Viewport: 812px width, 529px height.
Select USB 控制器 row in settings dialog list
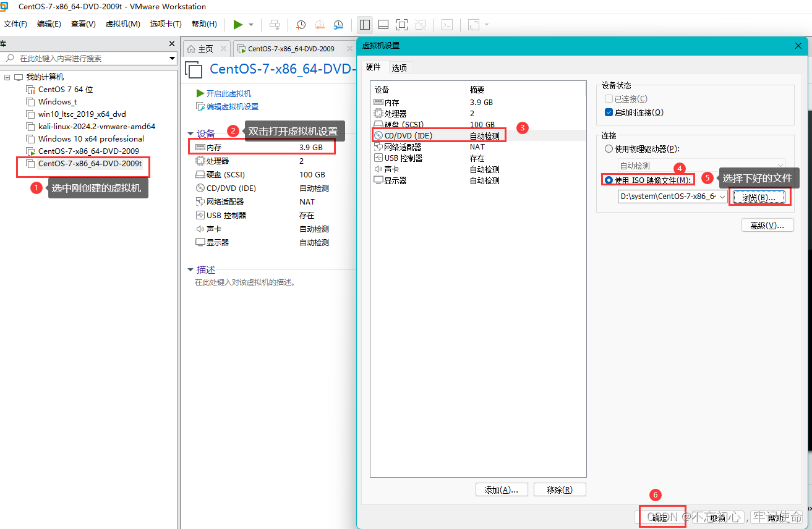pyautogui.click(x=478, y=158)
